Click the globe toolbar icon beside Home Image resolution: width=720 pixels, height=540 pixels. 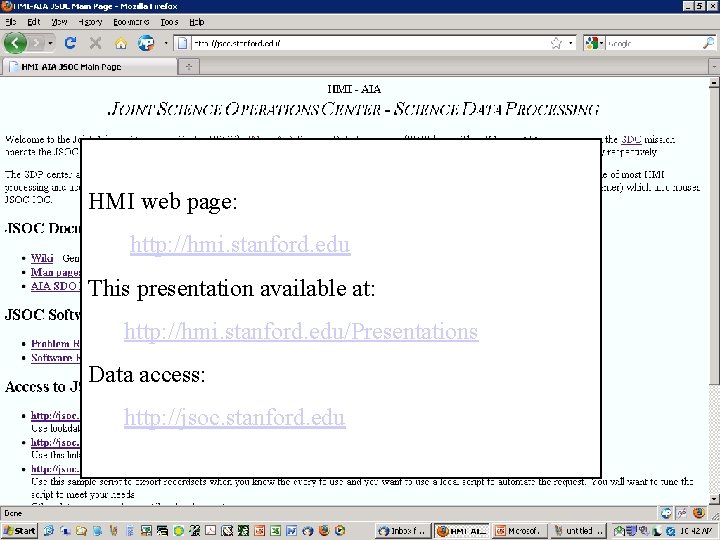click(146, 43)
